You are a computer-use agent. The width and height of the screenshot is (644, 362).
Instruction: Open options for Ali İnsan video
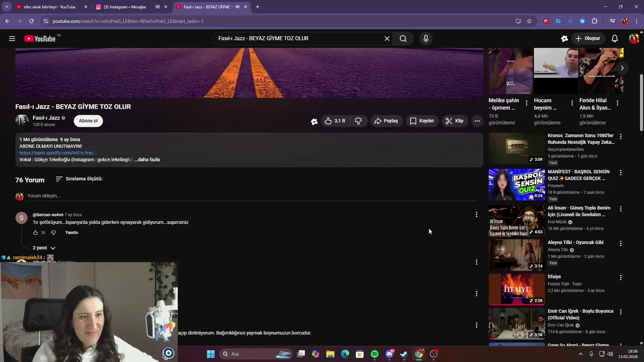click(x=621, y=209)
